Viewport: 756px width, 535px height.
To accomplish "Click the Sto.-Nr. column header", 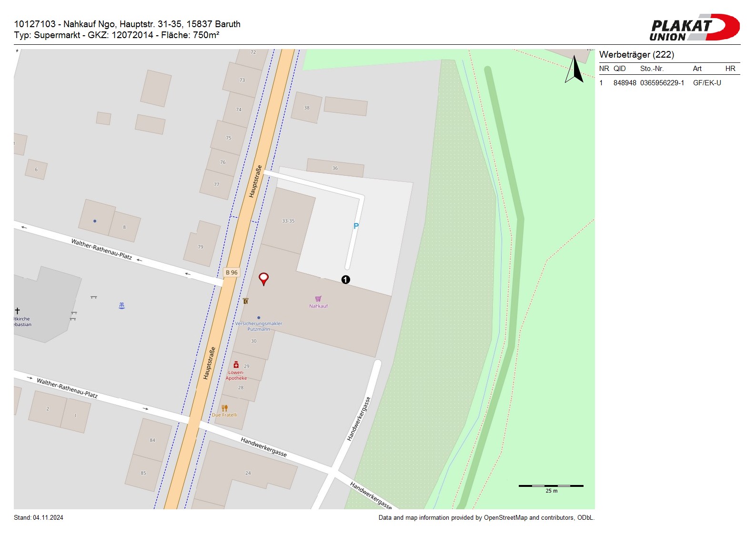I will (652, 69).
